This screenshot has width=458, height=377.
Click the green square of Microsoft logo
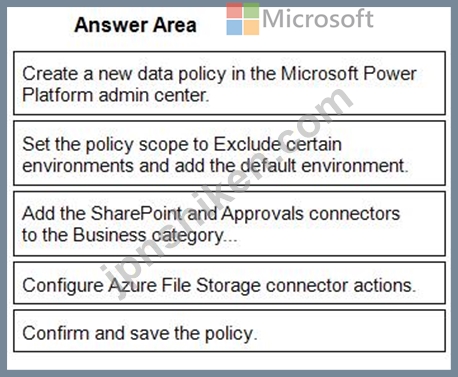(x=251, y=11)
